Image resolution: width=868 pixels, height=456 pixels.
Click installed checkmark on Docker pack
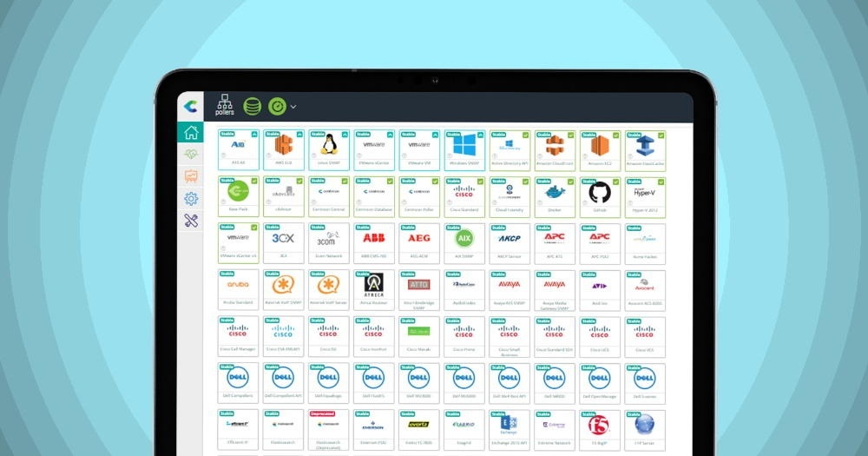(571, 182)
